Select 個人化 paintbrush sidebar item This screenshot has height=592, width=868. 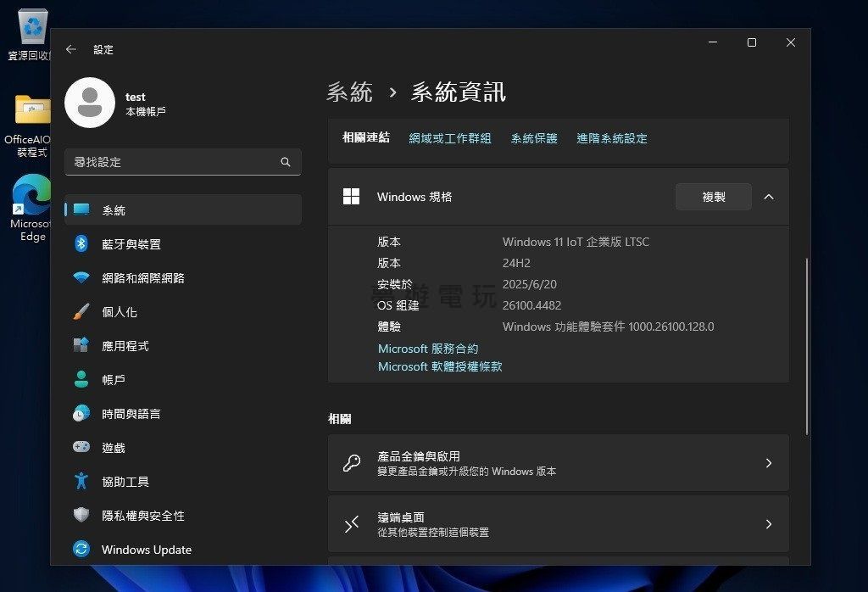pos(119,312)
